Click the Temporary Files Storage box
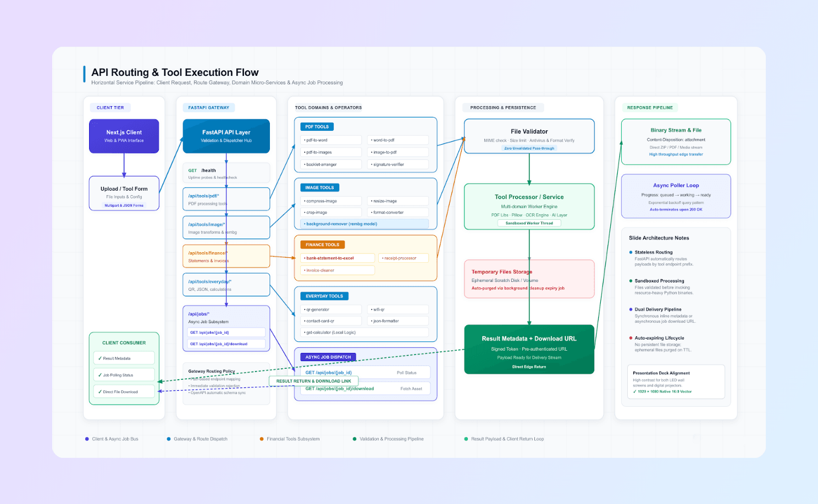Image resolution: width=818 pixels, height=504 pixels. tap(529, 279)
